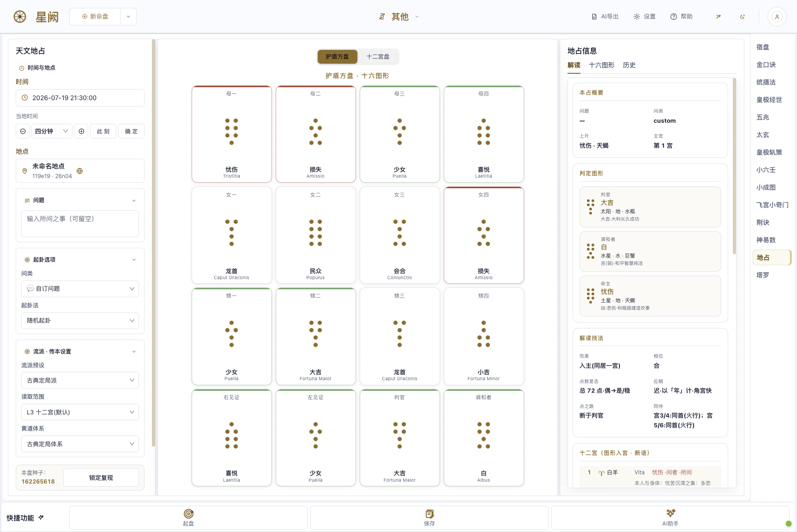797x532 pixels.
Task: Select the 母一 忧伤 Tristitia card
Action: (232, 134)
